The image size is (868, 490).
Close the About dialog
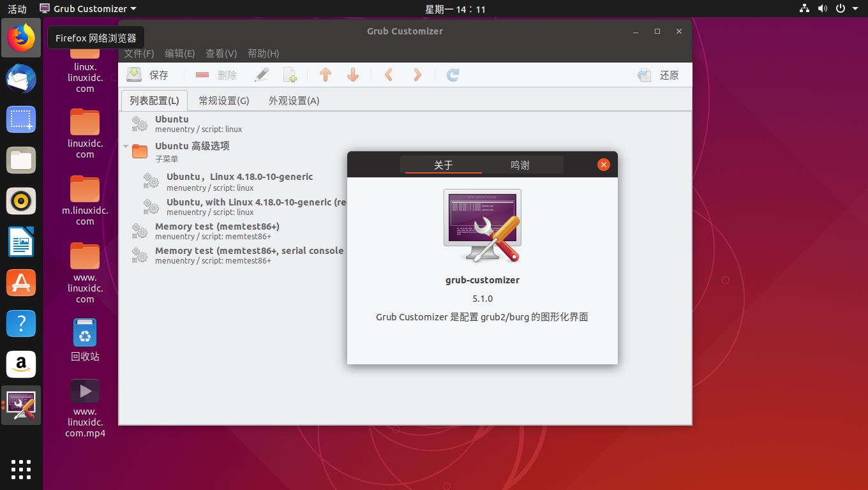pos(604,165)
